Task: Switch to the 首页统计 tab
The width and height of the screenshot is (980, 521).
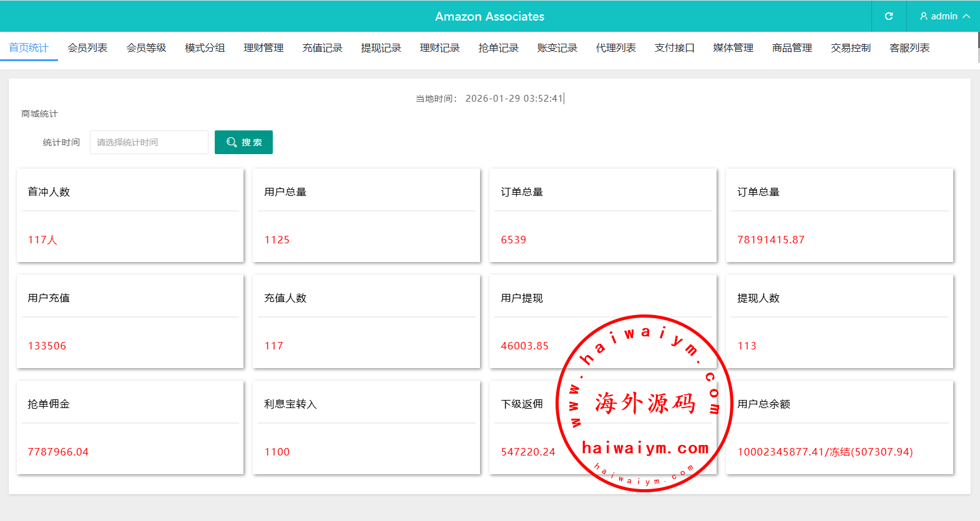Action: click(x=29, y=48)
